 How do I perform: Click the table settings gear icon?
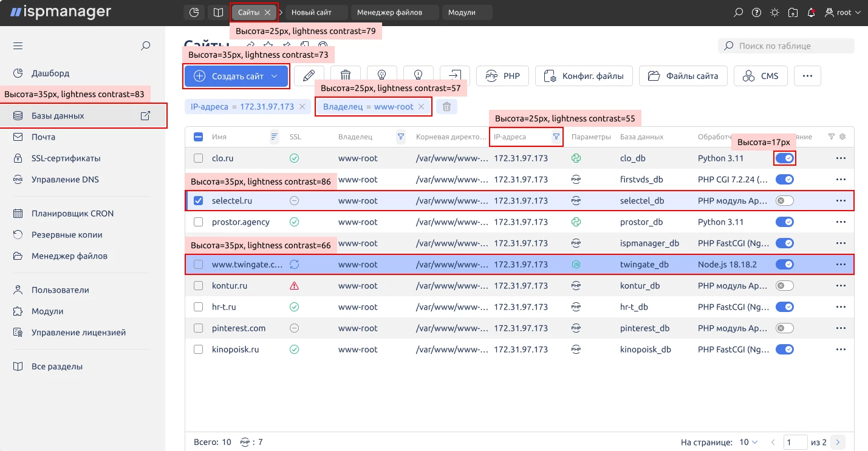tap(842, 137)
